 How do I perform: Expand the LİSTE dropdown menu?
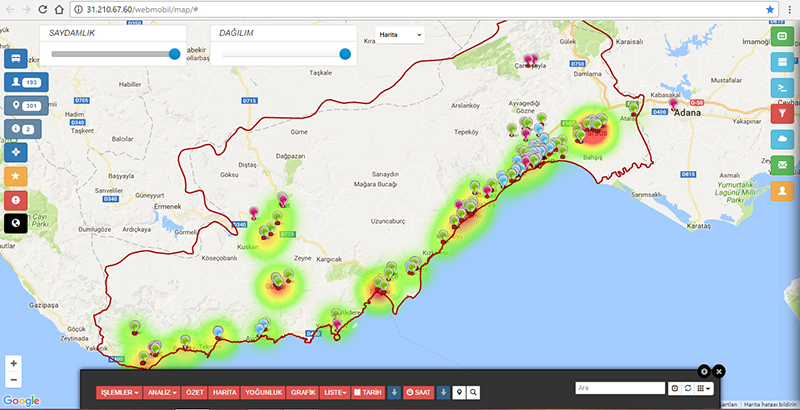click(335, 392)
